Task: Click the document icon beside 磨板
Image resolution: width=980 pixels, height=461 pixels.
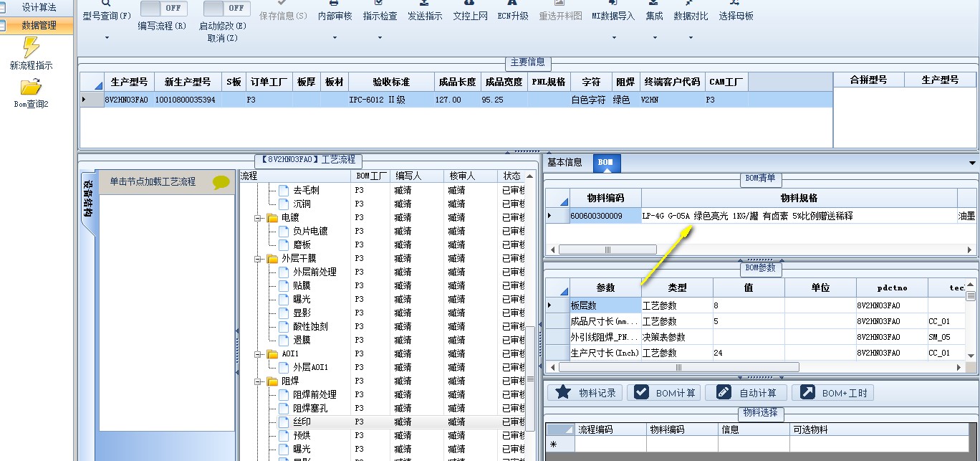Action: click(284, 244)
